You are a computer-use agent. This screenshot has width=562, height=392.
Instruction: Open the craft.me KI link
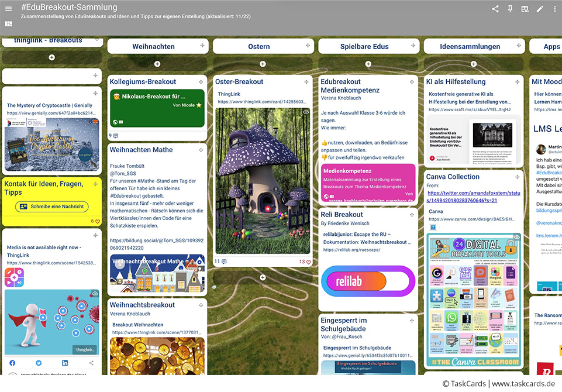click(470, 110)
